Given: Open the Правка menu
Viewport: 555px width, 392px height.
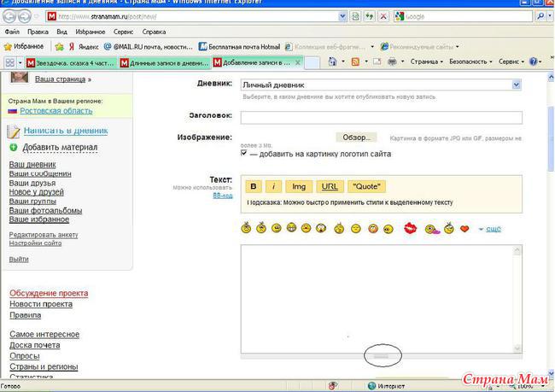Looking at the screenshot, I should click(x=38, y=32).
